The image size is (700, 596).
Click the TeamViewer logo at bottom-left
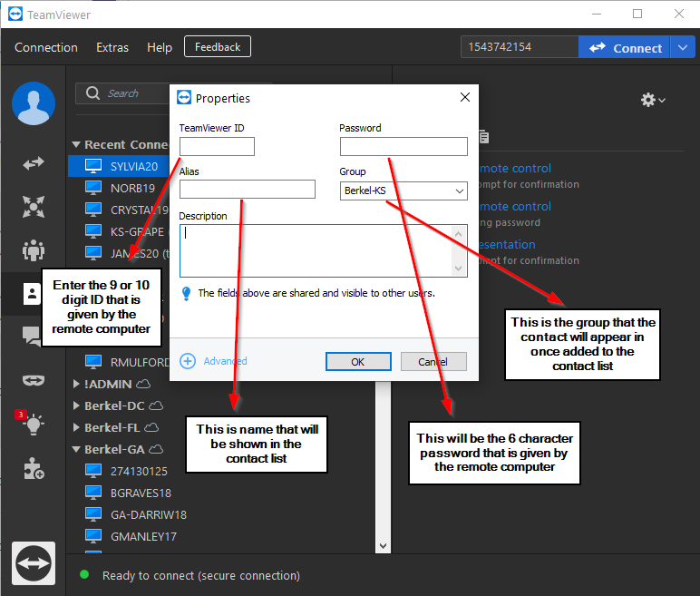[34, 563]
